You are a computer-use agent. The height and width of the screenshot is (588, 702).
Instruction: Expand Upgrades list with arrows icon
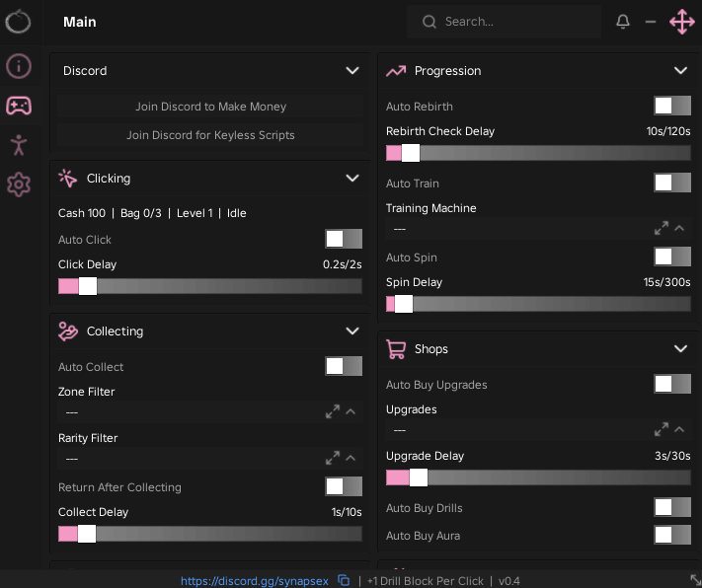[662, 429]
